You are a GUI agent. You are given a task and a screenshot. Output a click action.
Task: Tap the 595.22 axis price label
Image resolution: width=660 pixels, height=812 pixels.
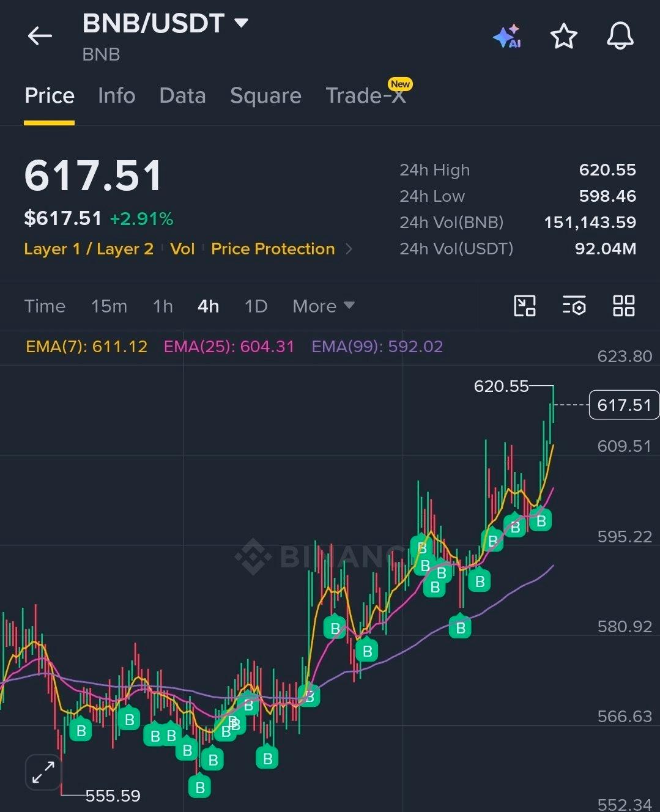625,537
